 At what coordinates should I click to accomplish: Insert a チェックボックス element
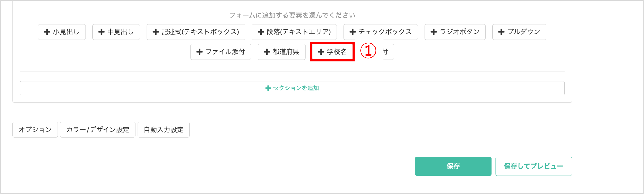tap(381, 32)
